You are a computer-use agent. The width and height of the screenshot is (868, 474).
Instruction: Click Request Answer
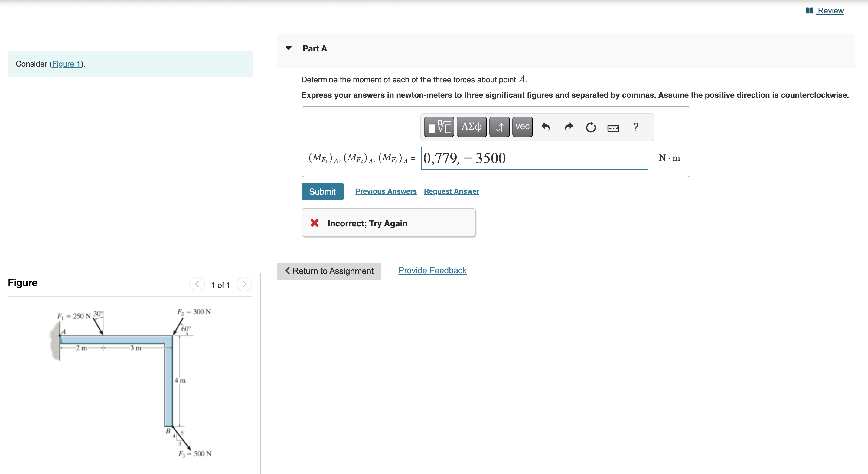click(x=451, y=191)
